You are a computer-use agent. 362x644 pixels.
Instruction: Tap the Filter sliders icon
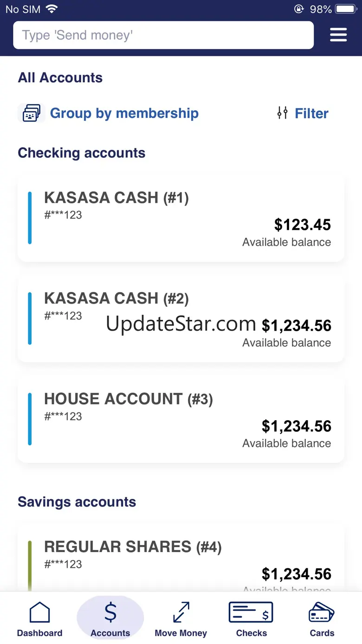(x=282, y=113)
